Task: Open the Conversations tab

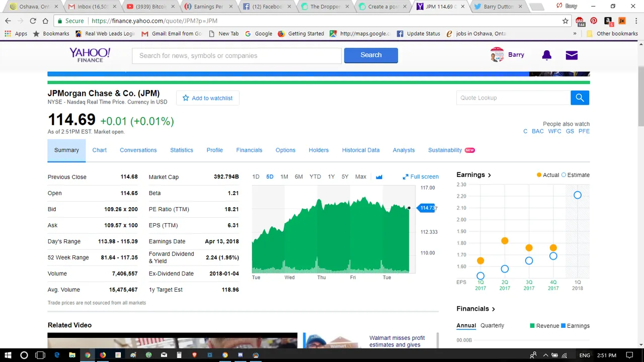Action: [x=138, y=150]
